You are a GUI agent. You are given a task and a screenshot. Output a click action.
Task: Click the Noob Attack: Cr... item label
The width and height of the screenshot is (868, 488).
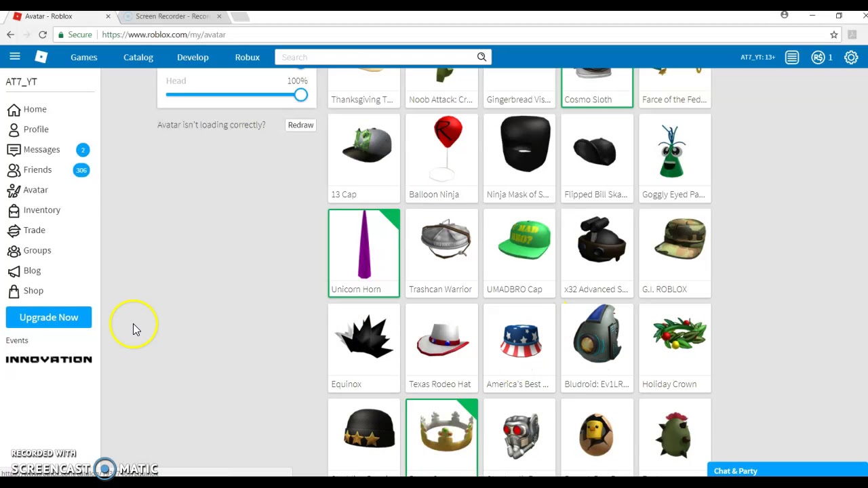441,100
